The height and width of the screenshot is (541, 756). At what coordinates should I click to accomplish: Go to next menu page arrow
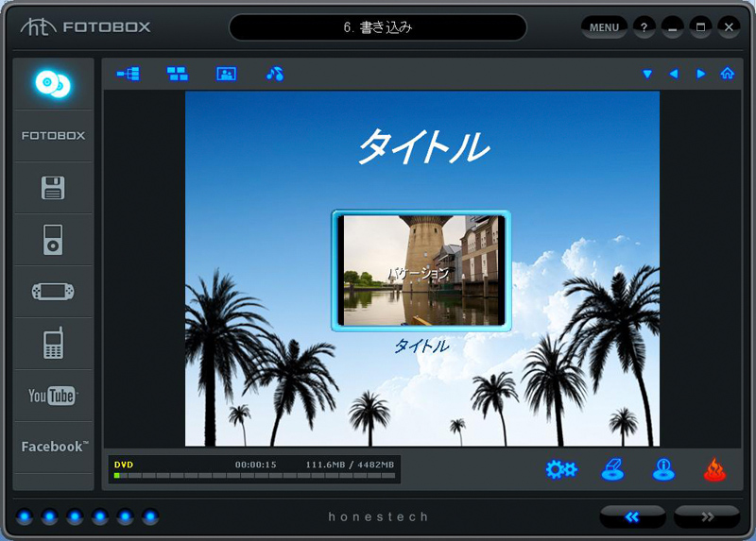[700, 74]
